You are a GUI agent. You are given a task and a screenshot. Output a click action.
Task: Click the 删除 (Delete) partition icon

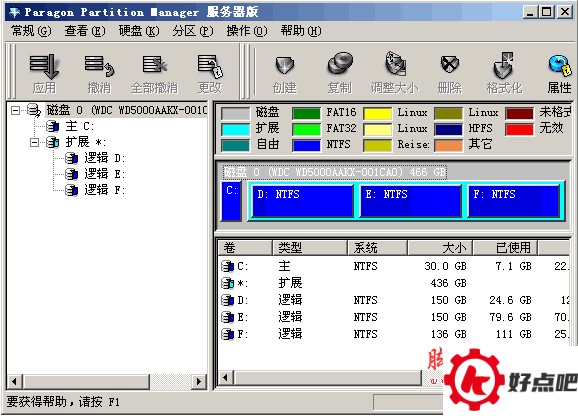click(450, 64)
